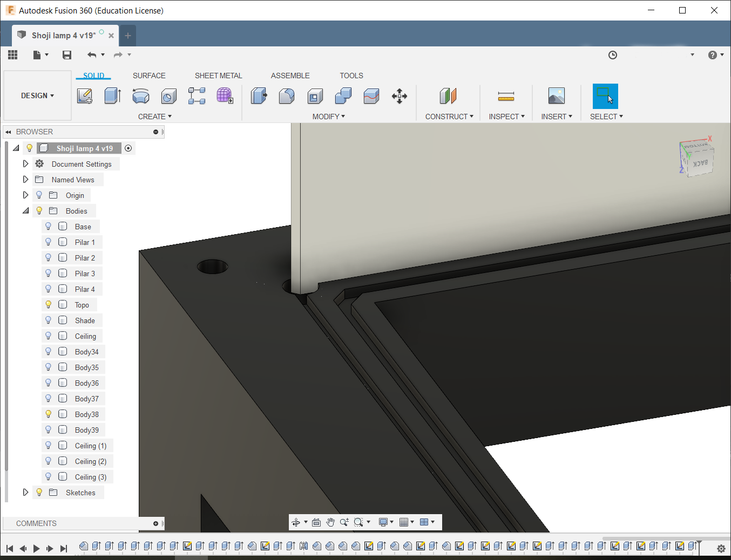Click the Select tool icon
This screenshot has width=731, height=560.
click(605, 96)
